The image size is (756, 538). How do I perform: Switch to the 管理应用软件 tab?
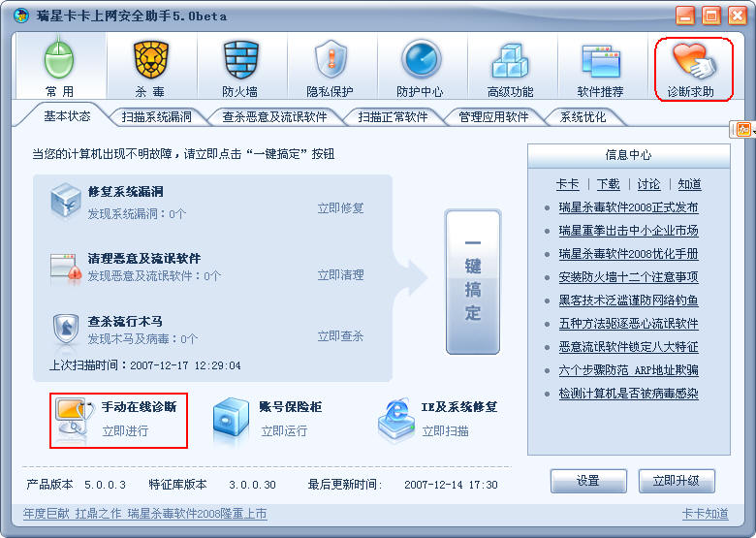click(x=493, y=116)
